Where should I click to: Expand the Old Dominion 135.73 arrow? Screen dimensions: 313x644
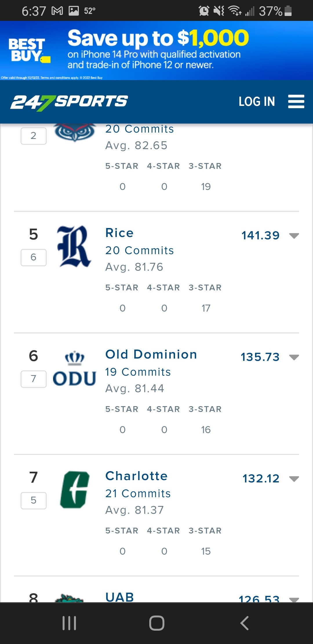tap(294, 357)
